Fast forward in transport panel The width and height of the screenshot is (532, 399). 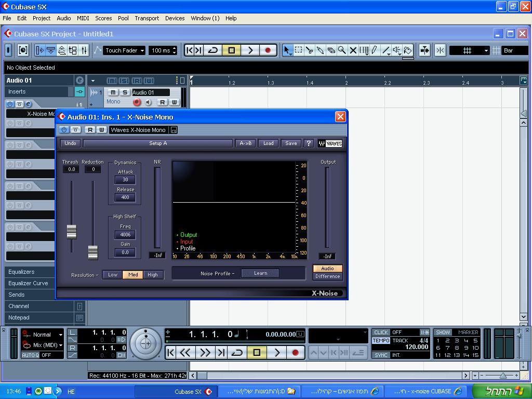pyautogui.click(x=205, y=353)
